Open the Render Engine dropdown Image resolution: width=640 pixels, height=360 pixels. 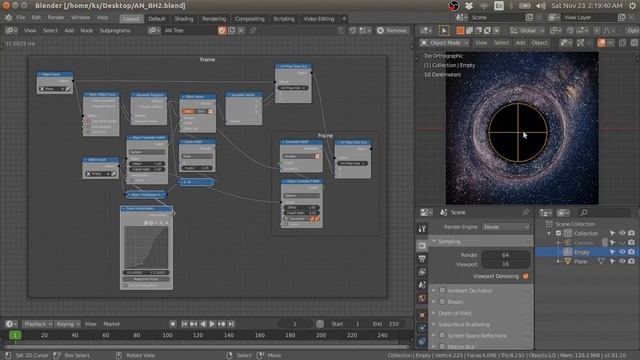506,227
